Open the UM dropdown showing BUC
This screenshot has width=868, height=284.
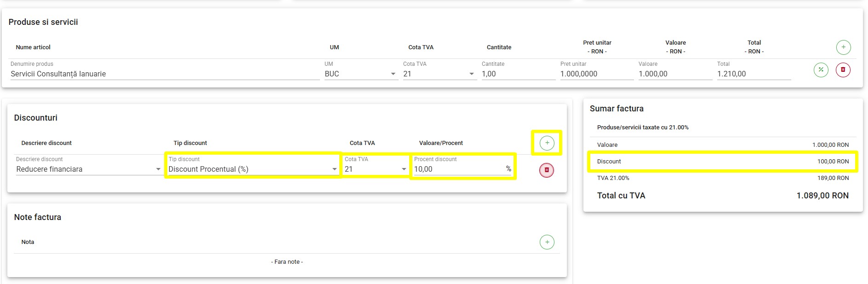point(360,74)
